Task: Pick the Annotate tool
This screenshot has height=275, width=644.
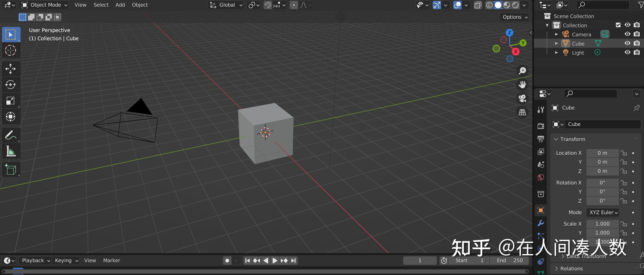Action: click(11, 135)
